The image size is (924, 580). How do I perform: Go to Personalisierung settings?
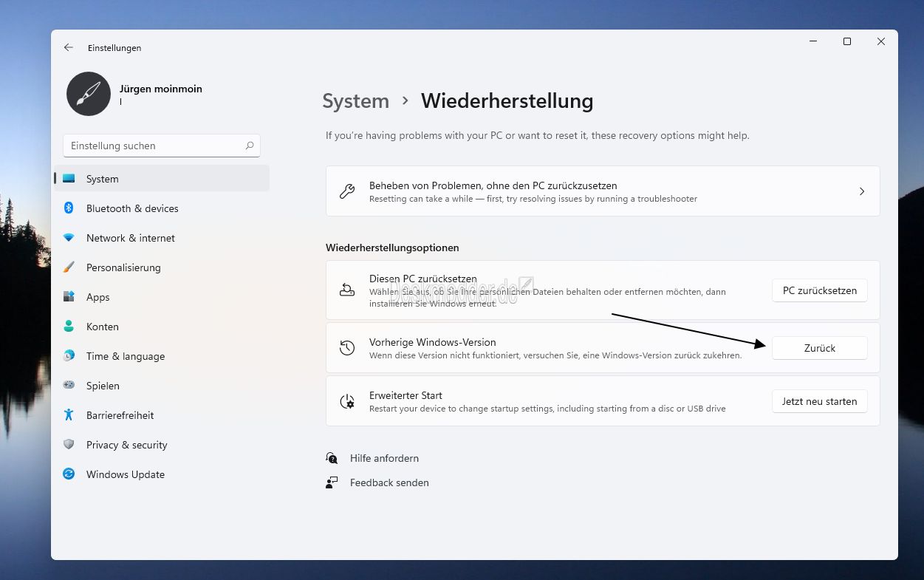pyautogui.click(x=162, y=267)
